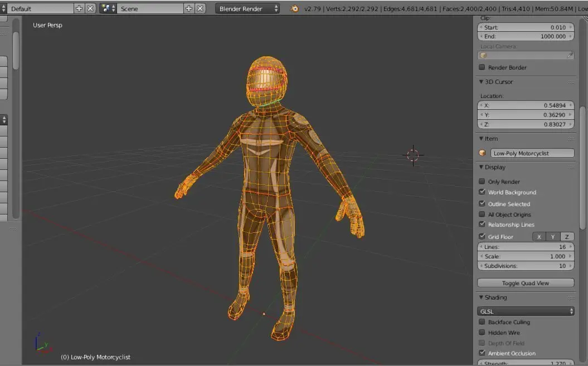Screen dimensions: 588x366
Task: Increase grid Lines using its right arrow
Action: tap(571, 247)
